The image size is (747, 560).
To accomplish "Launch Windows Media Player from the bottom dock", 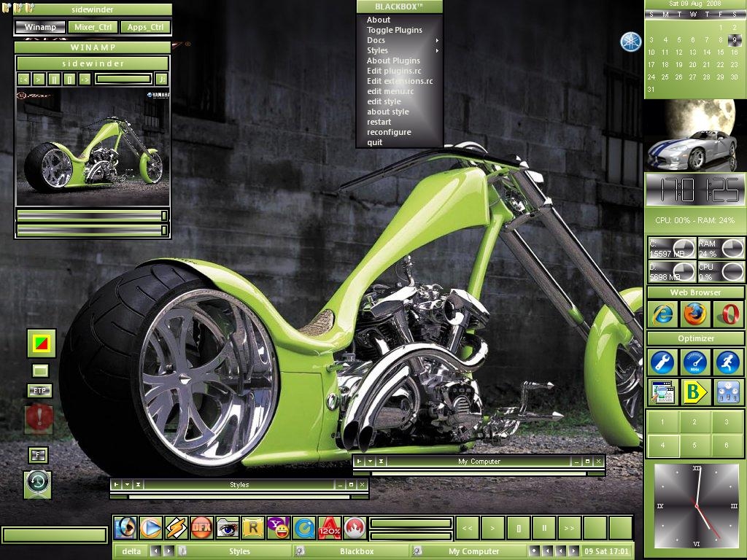I will pos(150,528).
